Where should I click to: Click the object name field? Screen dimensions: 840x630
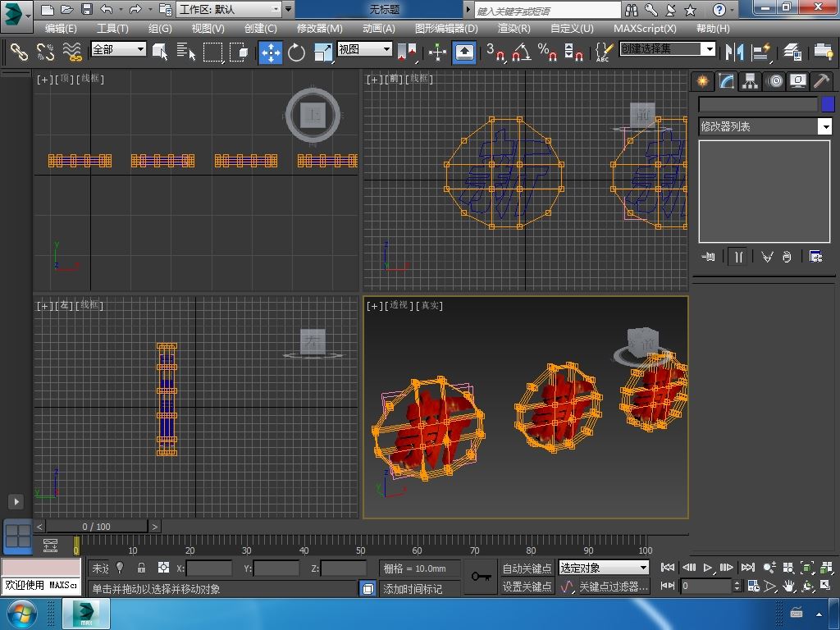pos(759,104)
